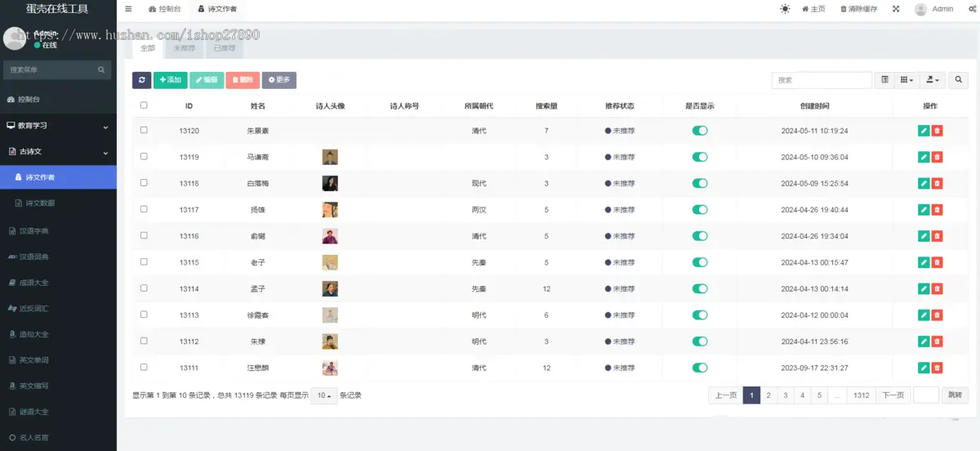
Task: Click edit icon for row 13113
Action: pos(924,315)
